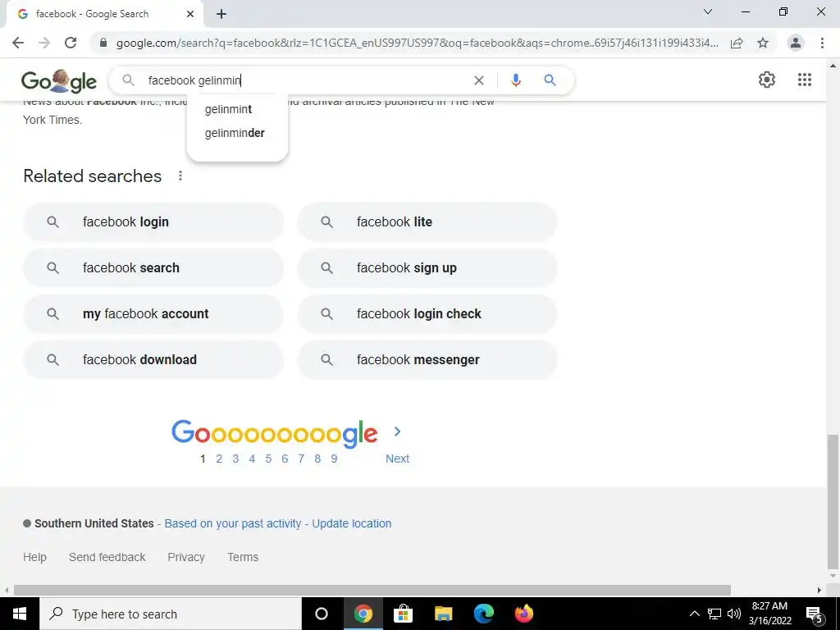Screen dimensions: 840x630
Task: Open Firefox from the taskbar
Action: 524,614
